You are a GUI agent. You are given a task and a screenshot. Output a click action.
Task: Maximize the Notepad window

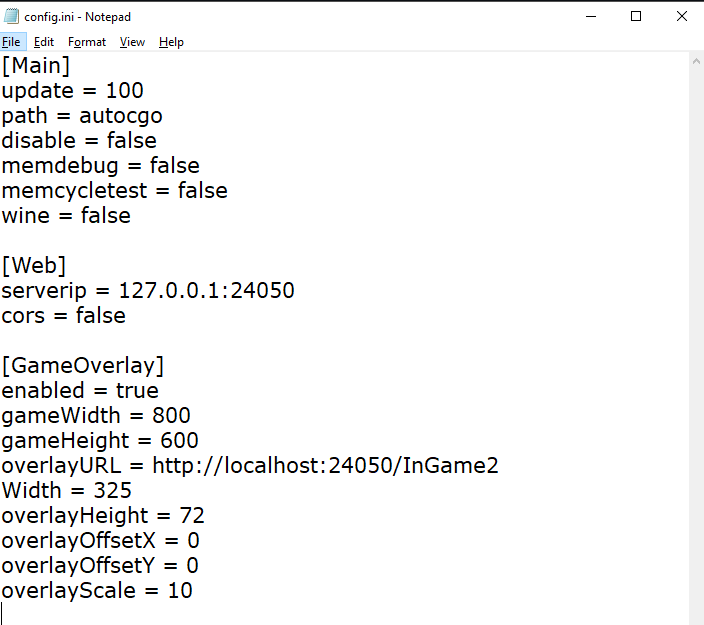(x=636, y=17)
